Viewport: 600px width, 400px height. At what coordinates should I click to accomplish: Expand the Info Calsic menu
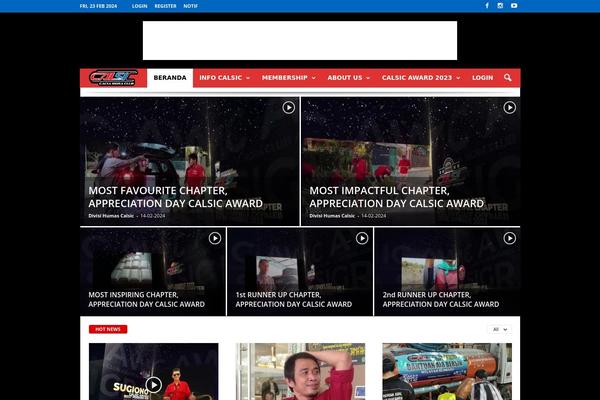225,78
